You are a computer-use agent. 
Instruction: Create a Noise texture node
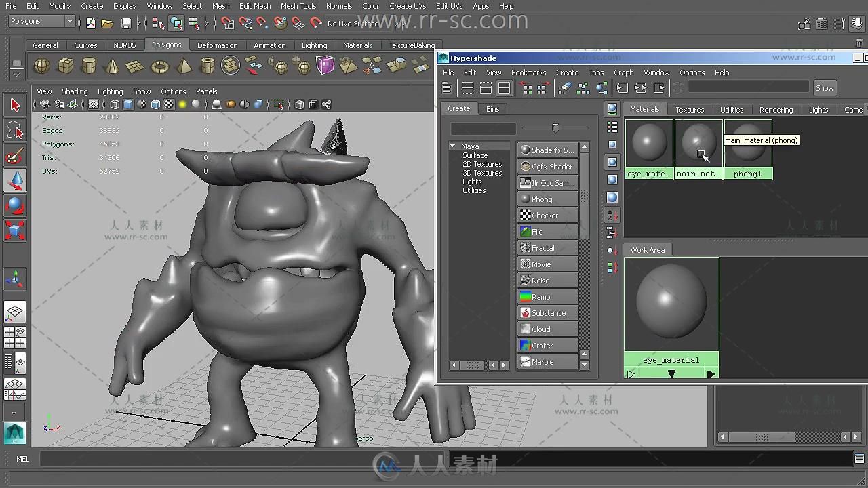pos(548,281)
